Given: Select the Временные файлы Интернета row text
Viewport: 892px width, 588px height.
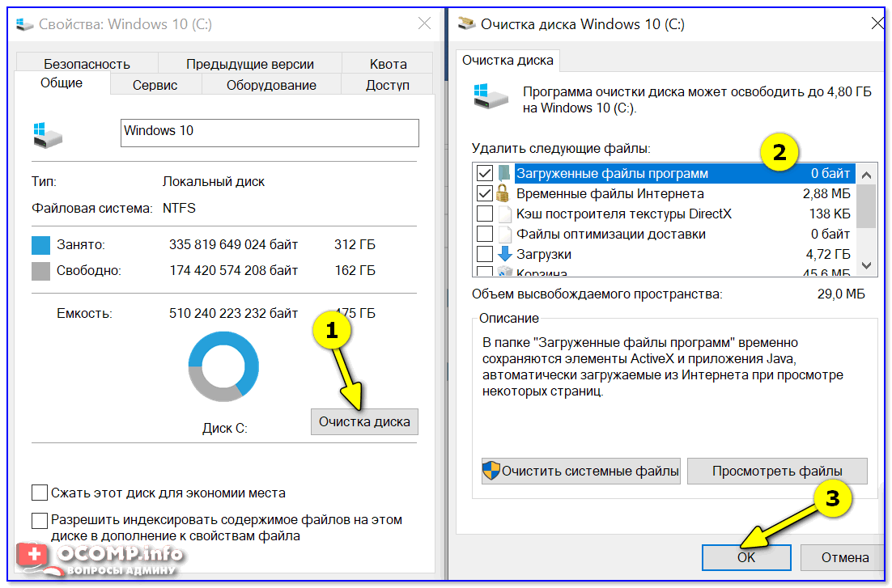Looking at the screenshot, I should pyautogui.click(x=610, y=193).
